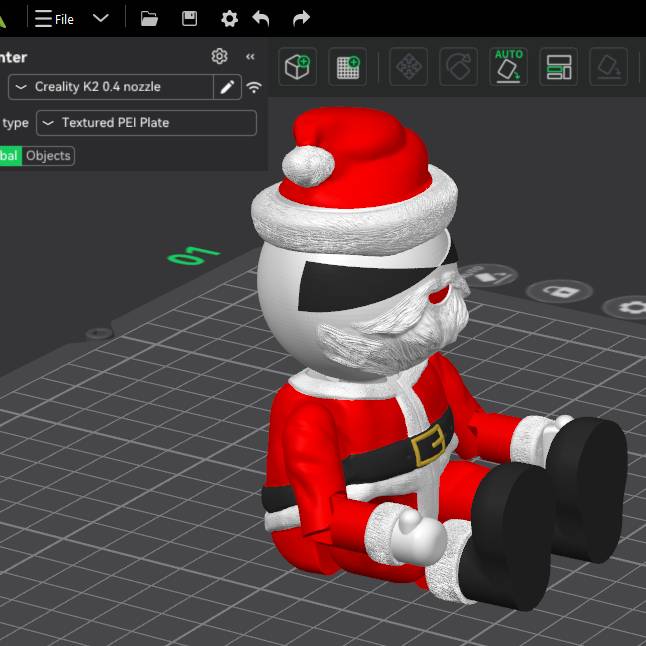Open the Creality K2 0.4 nozzle dropdown
Image resolution: width=646 pixels, height=646 pixels.
tap(110, 87)
